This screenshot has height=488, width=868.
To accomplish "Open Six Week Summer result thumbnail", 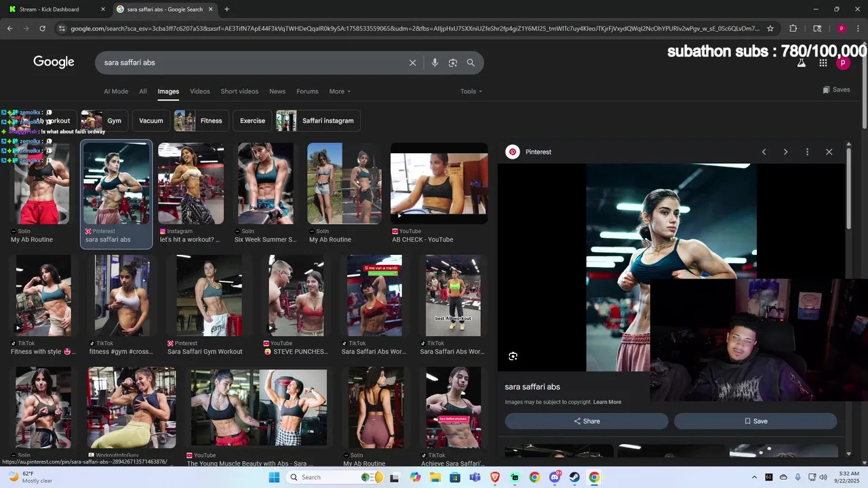I will click(266, 183).
